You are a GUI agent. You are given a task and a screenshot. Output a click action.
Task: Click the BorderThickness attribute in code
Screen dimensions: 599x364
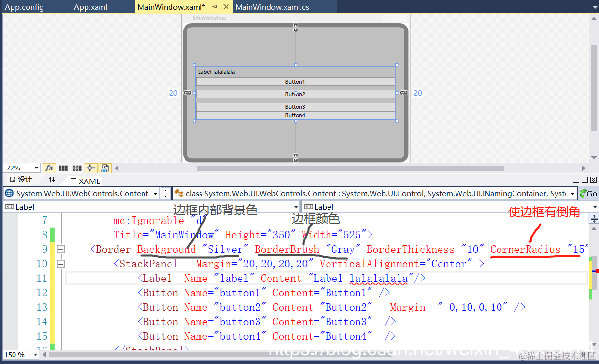411,250
